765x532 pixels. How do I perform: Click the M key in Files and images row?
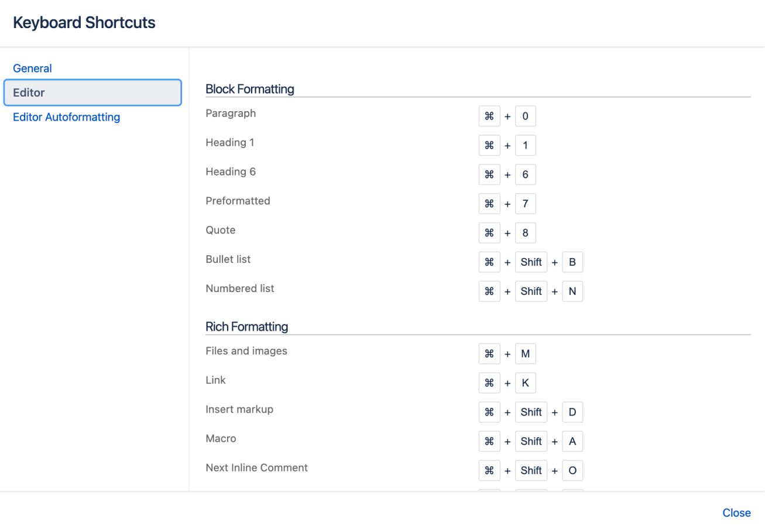pos(526,354)
